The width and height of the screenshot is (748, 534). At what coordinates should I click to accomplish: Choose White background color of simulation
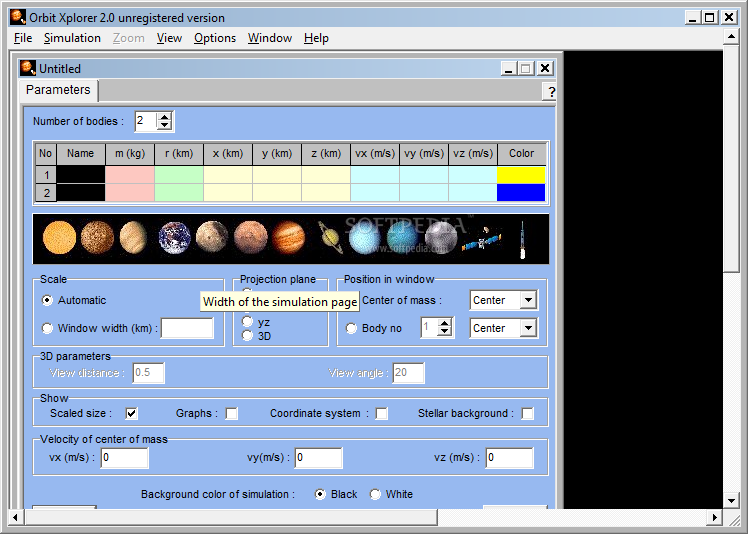coord(375,494)
